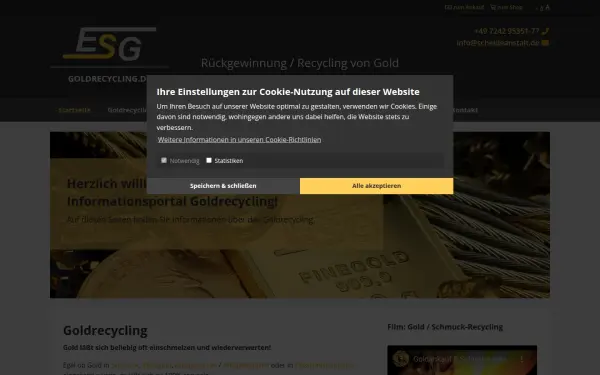Click 'Speichern & schließen' in cookie dialog
The width and height of the screenshot is (600, 375).
[x=223, y=186]
